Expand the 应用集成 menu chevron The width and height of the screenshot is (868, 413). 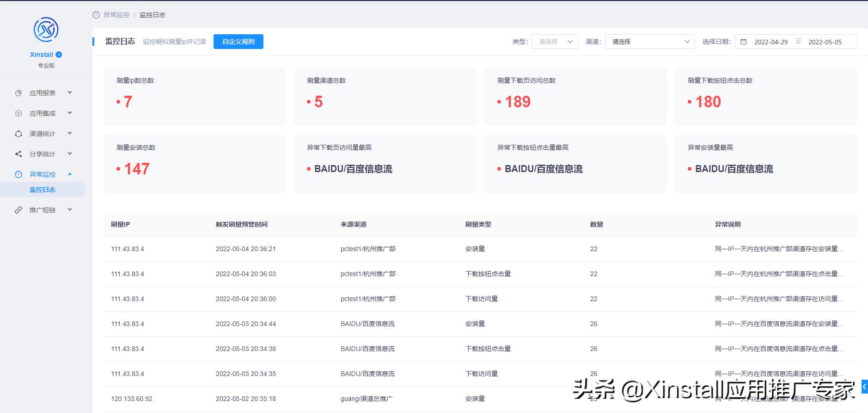70,113
